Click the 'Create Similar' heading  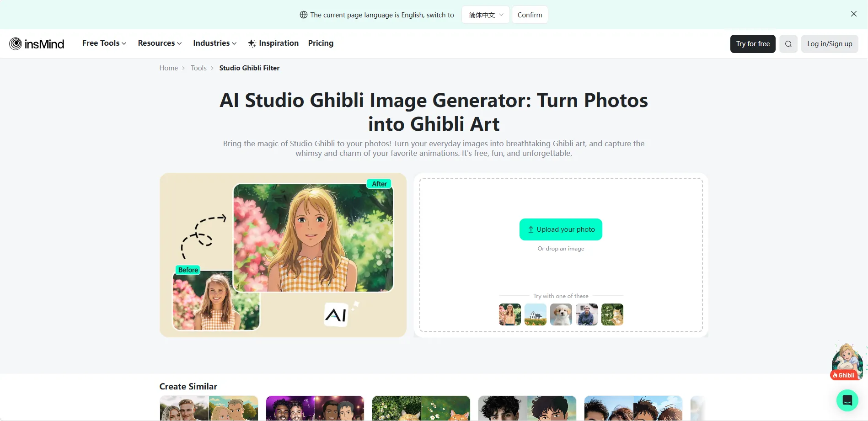pos(188,386)
